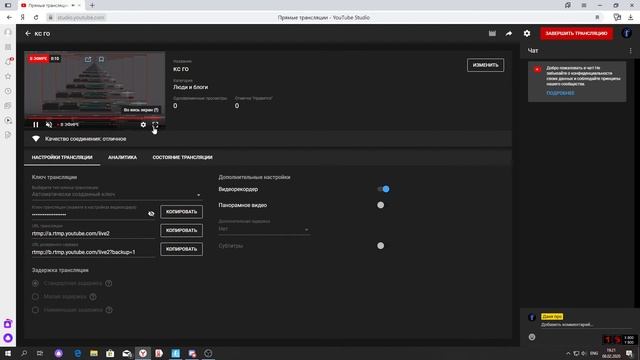This screenshot has height=360, width=640.
Task: Click the stream preview progress bar
Action: click(95, 119)
